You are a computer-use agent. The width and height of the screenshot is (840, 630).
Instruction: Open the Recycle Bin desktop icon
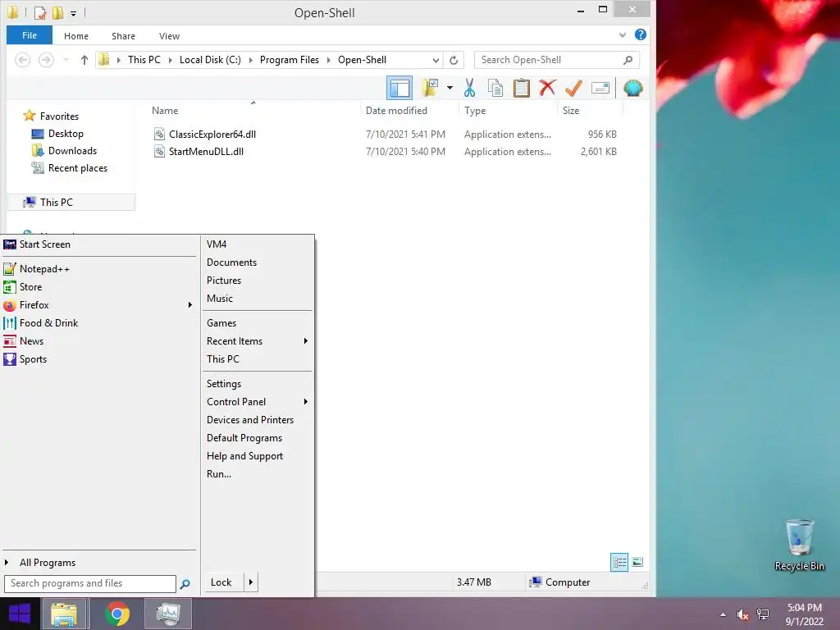(x=799, y=545)
